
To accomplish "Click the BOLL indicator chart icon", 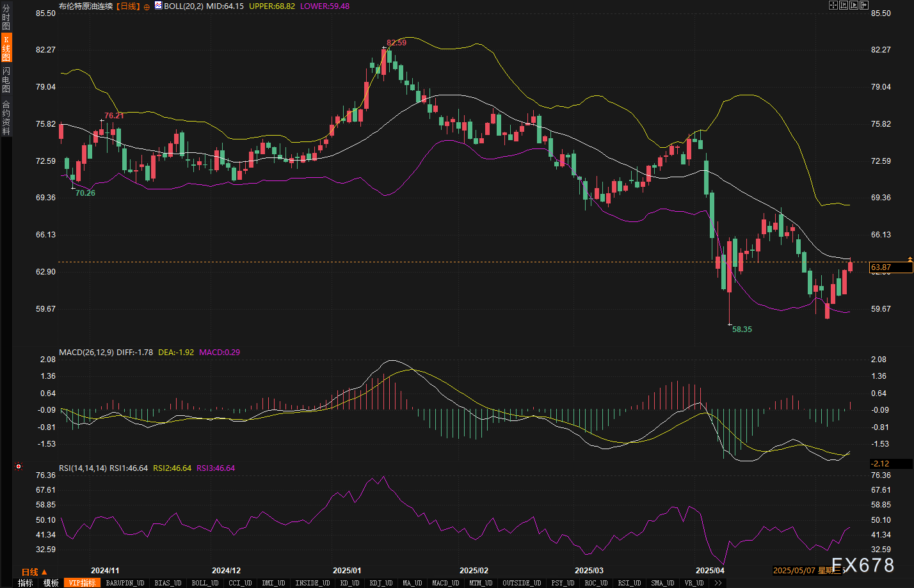I will click(158, 6).
